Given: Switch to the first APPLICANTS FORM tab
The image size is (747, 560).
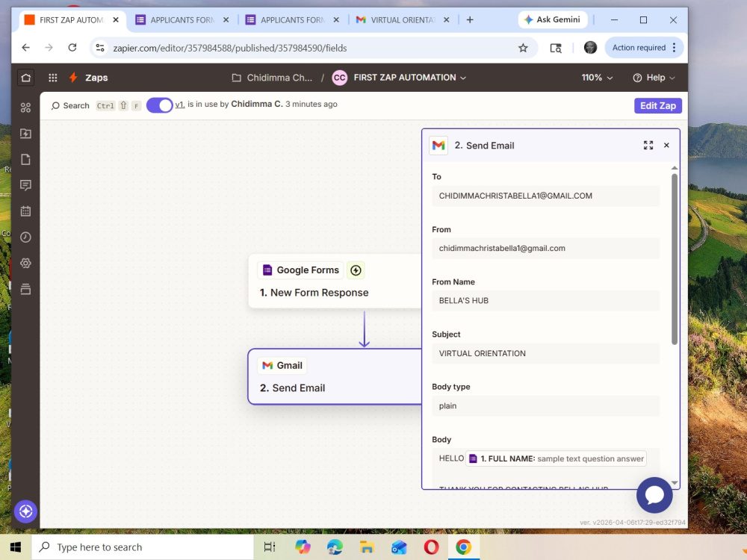Looking at the screenshot, I should [182, 20].
